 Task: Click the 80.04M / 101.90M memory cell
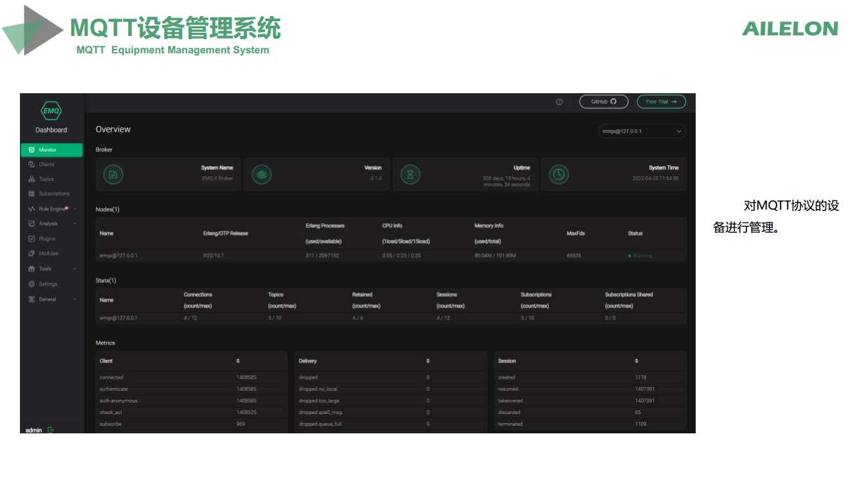point(495,256)
